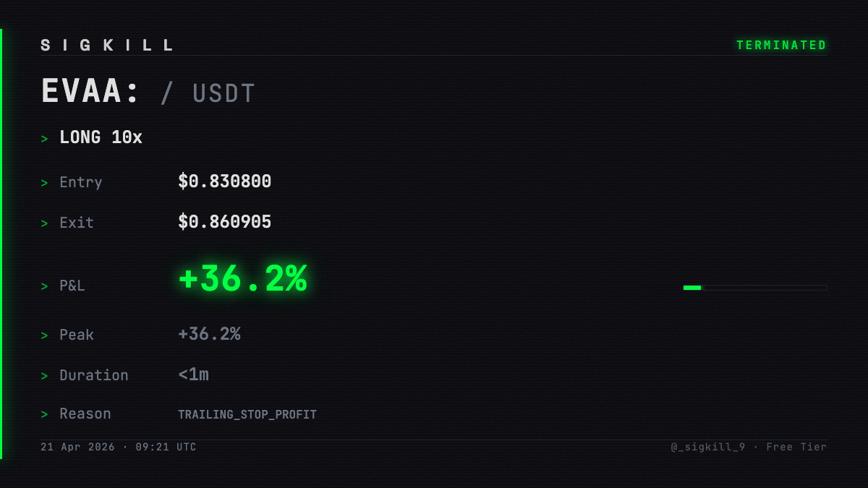This screenshot has width=868, height=488.
Task: Click the chevron next to Exit
Action: (x=45, y=223)
